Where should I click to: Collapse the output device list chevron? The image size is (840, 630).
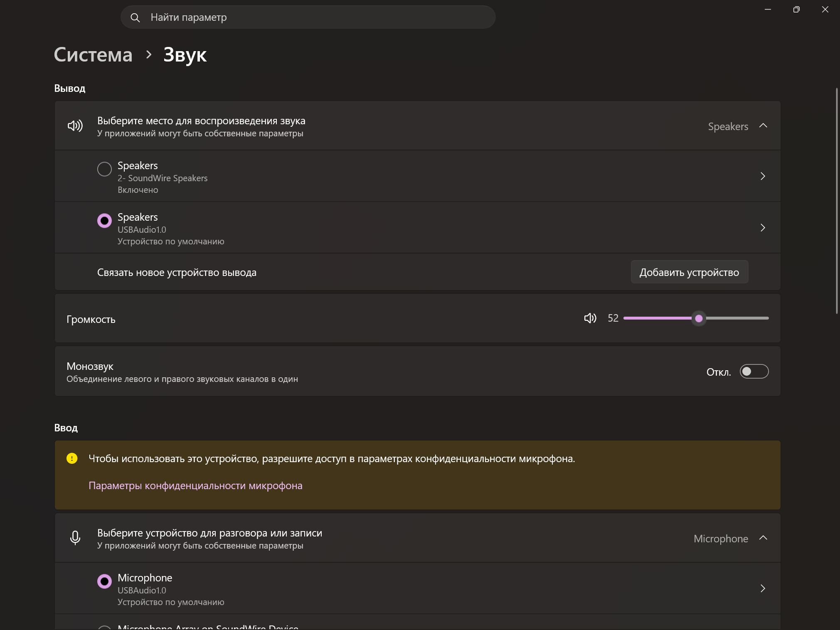pyautogui.click(x=763, y=126)
